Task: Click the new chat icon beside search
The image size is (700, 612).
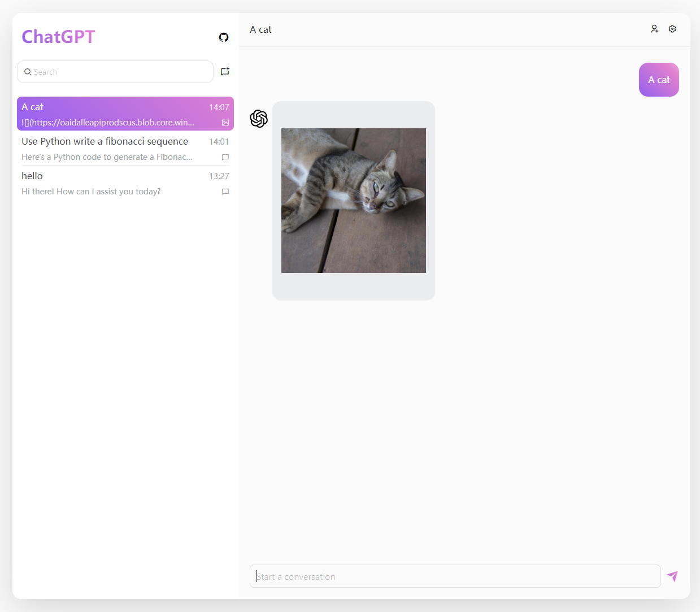Action: [x=225, y=72]
